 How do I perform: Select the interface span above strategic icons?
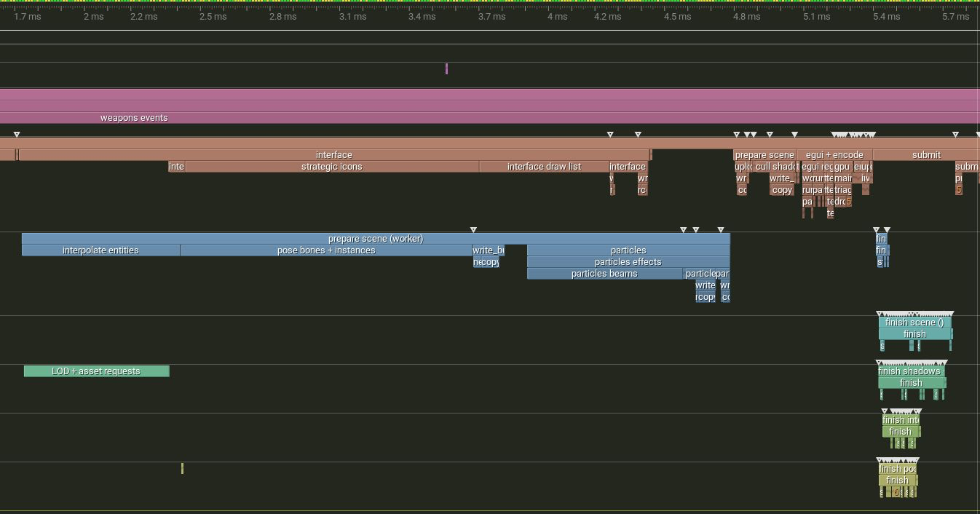(333, 155)
